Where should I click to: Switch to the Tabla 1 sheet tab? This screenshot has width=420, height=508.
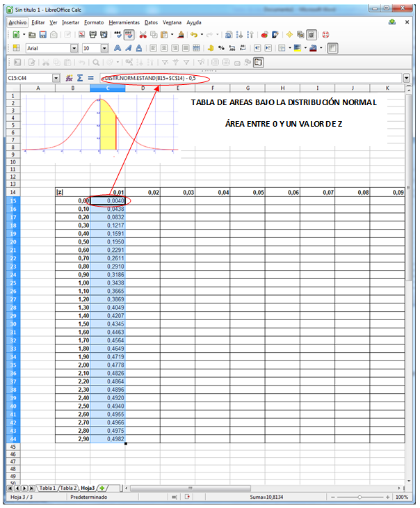coord(47,488)
